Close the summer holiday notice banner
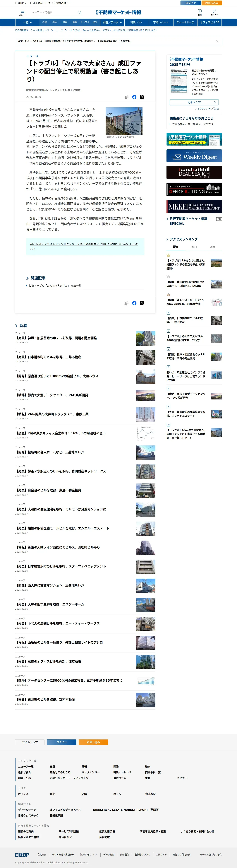The width and height of the screenshot is (237, 868). (217, 41)
